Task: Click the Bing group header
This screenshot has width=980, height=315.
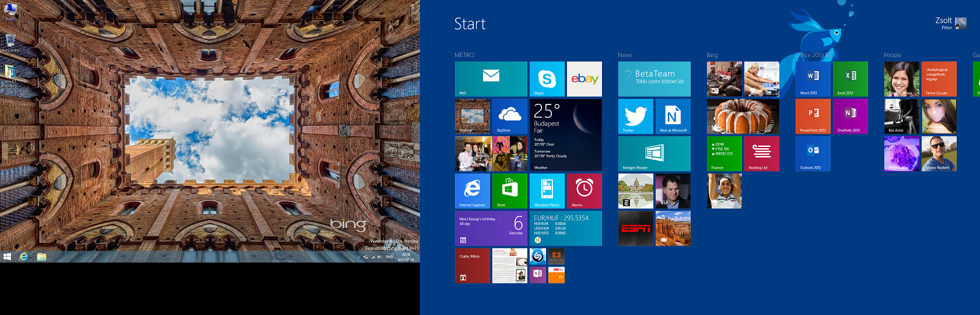Action: [x=712, y=55]
